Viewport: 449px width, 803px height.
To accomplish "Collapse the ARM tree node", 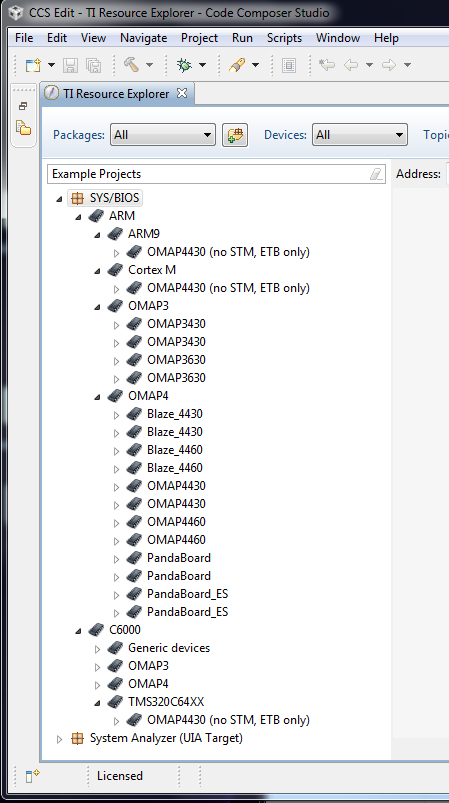I will (x=78, y=217).
